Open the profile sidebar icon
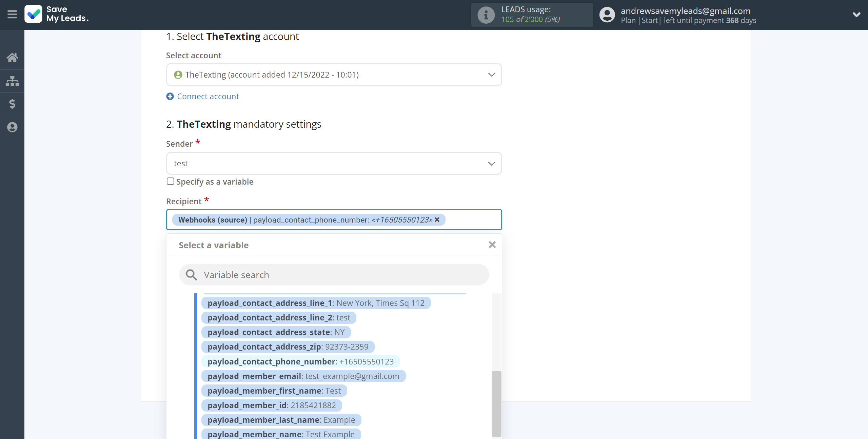 coord(12,127)
